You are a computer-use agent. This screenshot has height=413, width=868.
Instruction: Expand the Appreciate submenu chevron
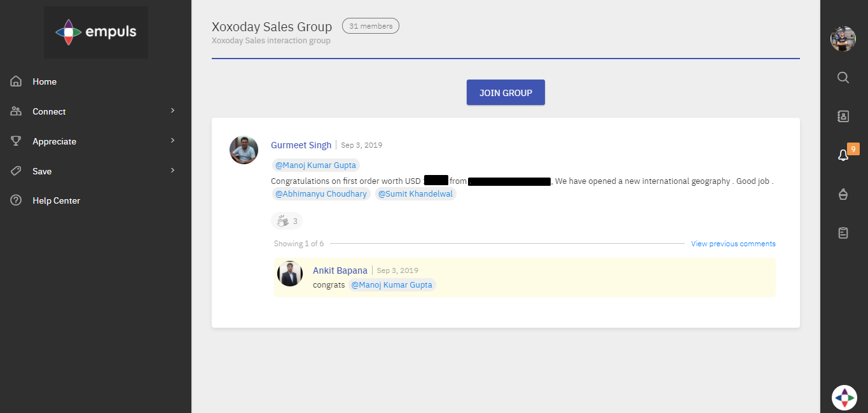click(172, 141)
